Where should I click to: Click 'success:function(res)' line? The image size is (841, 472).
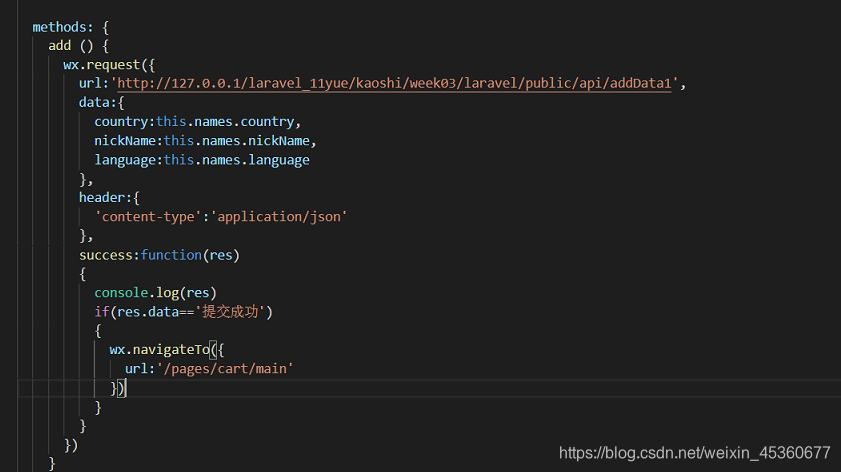click(x=159, y=255)
